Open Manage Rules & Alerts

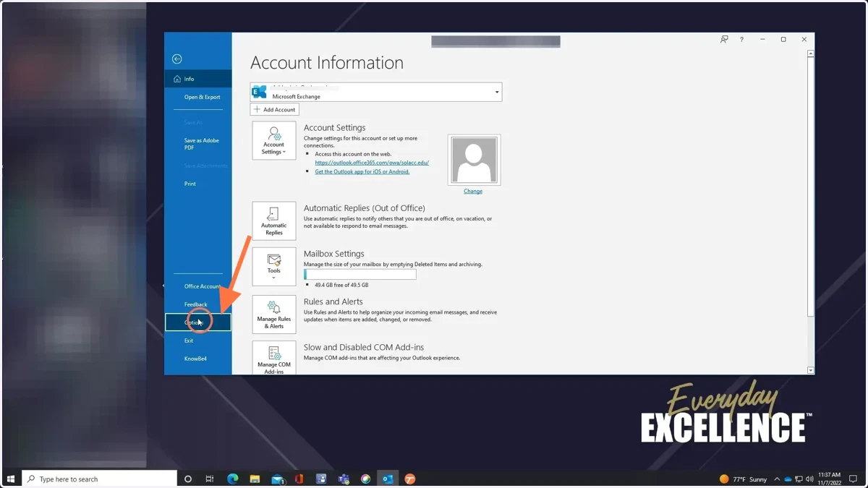pos(274,314)
